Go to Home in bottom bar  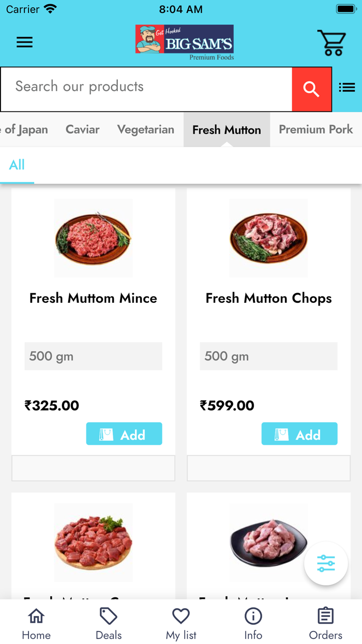click(x=36, y=624)
